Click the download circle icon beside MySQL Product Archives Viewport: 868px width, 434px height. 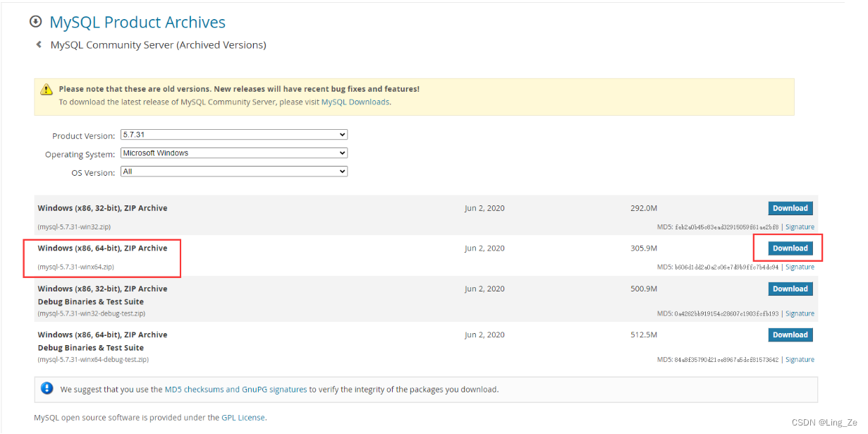pyautogui.click(x=36, y=22)
